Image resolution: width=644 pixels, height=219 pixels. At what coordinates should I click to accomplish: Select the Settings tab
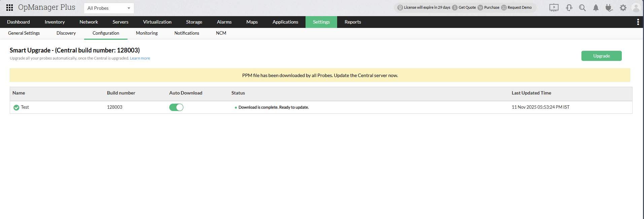321,22
